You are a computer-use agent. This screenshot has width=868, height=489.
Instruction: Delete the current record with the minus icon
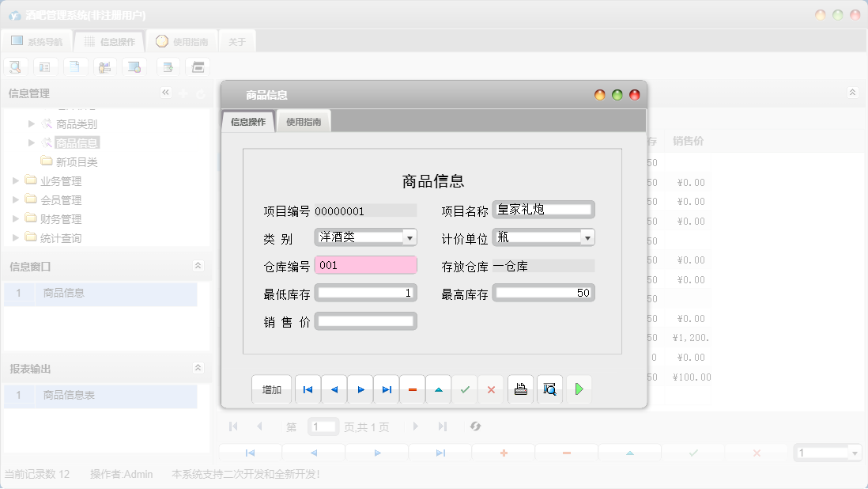[x=412, y=389]
